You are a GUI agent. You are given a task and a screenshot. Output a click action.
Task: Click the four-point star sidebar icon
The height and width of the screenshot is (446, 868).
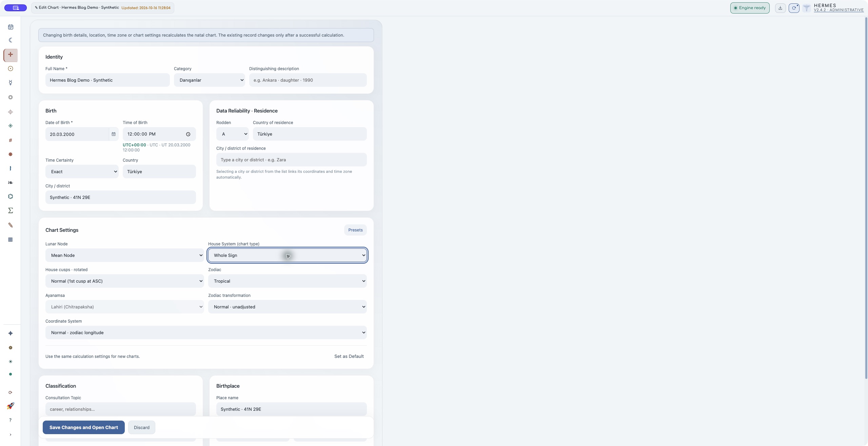click(x=11, y=333)
